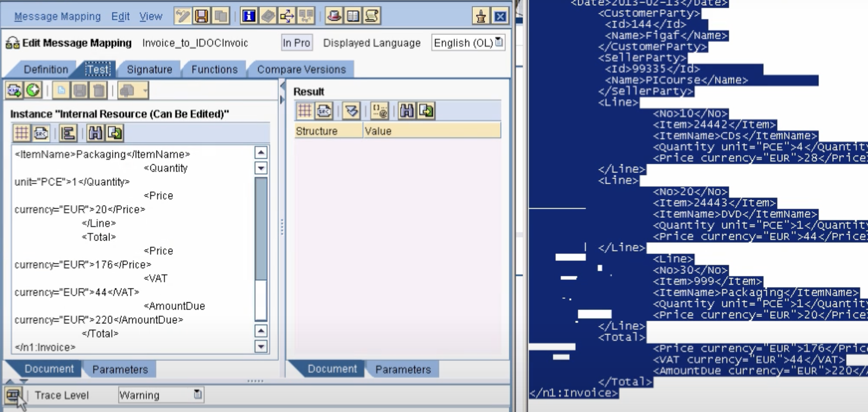Click the Start Transformation icon in test toolbar
Screen dimensions: 868x412
point(33,90)
